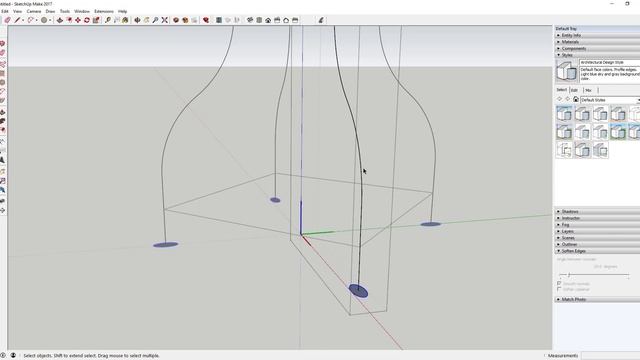Open the Window menu
The height and width of the screenshot is (360, 640).
pyautogui.click(x=82, y=11)
